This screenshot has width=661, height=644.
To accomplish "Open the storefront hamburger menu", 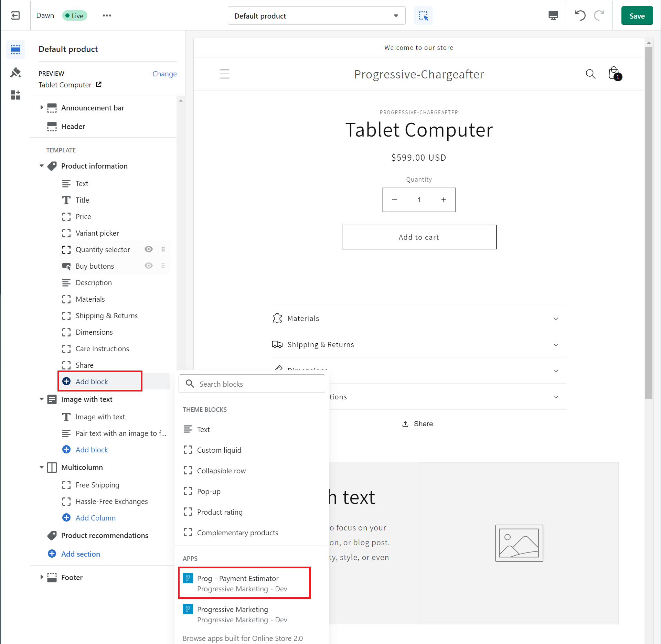I will (x=224, y=74).
